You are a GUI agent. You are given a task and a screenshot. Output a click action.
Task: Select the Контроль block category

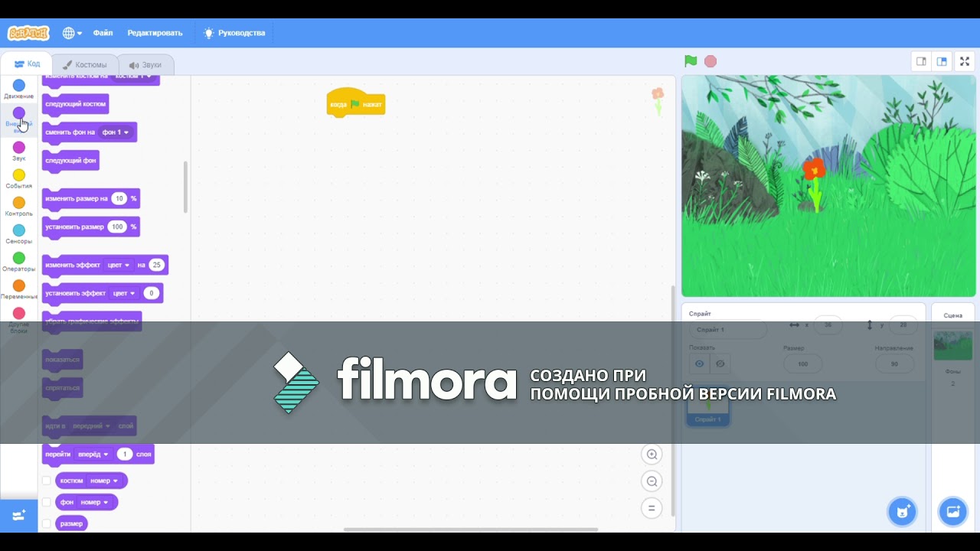coord(19,207)
